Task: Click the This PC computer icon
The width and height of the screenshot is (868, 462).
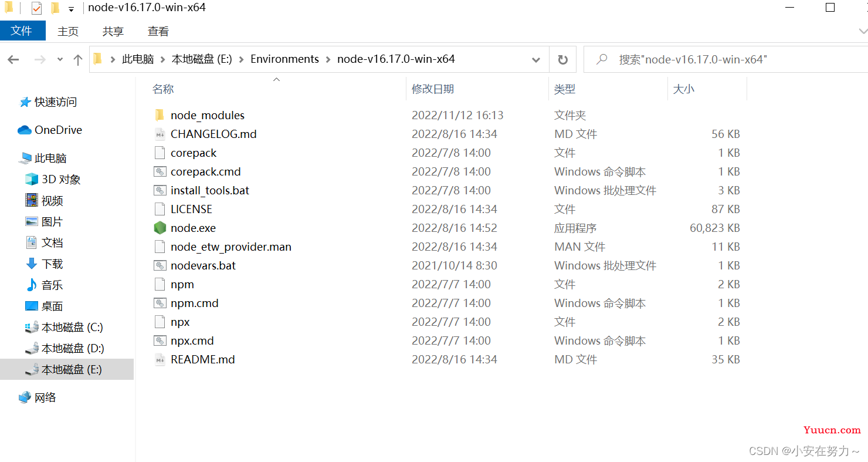Action: click(25, 158)
